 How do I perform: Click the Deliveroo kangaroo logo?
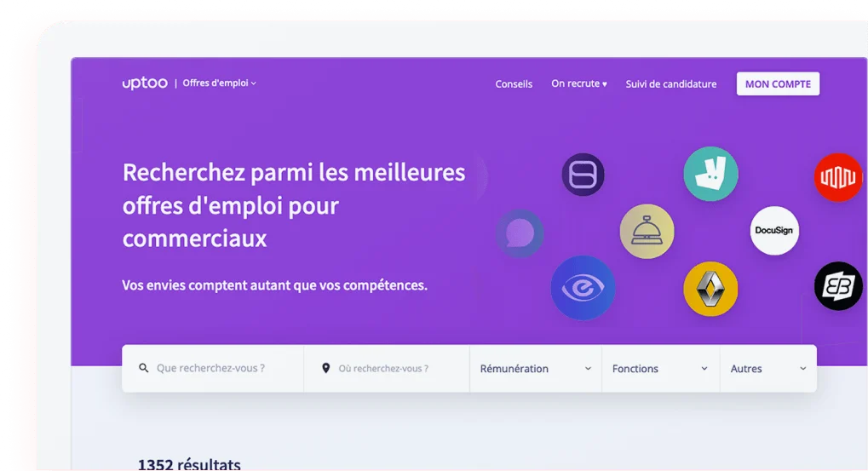tap(710, 175)
